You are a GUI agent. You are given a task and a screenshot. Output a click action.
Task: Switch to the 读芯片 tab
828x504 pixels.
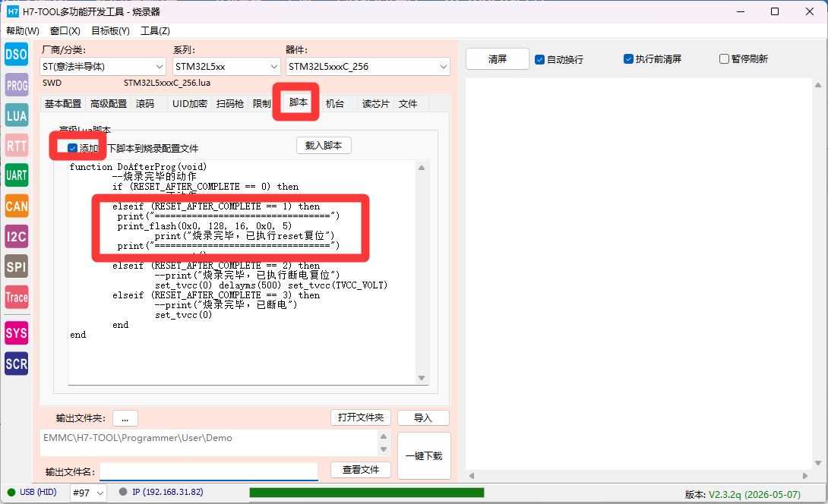[x=375, y=104]
